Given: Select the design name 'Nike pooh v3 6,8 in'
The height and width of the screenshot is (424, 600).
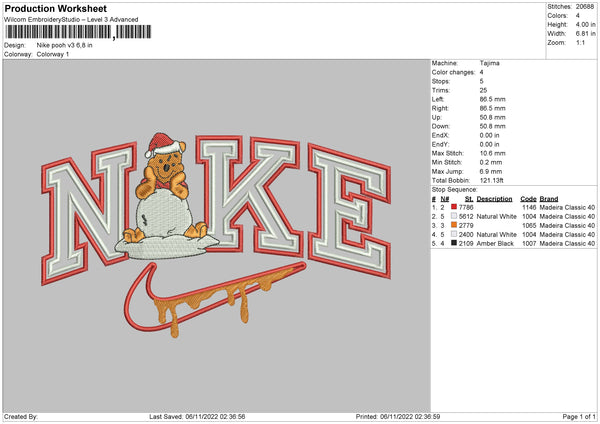Looking at the screenshot, I should pos(64,45).
